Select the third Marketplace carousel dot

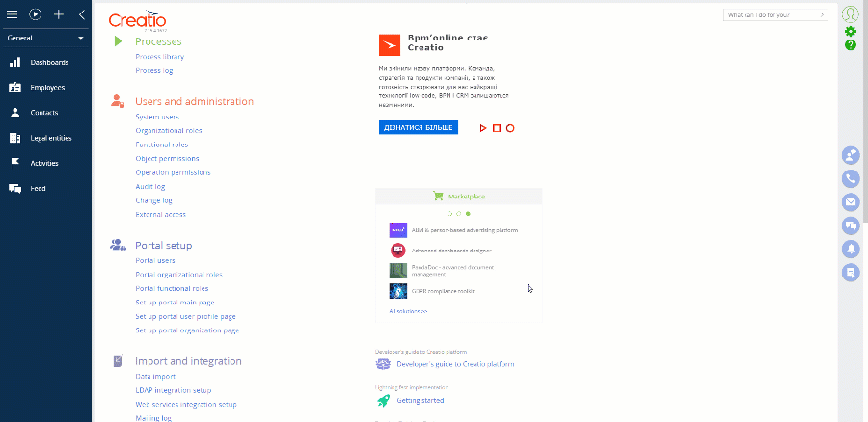[468, 214]
